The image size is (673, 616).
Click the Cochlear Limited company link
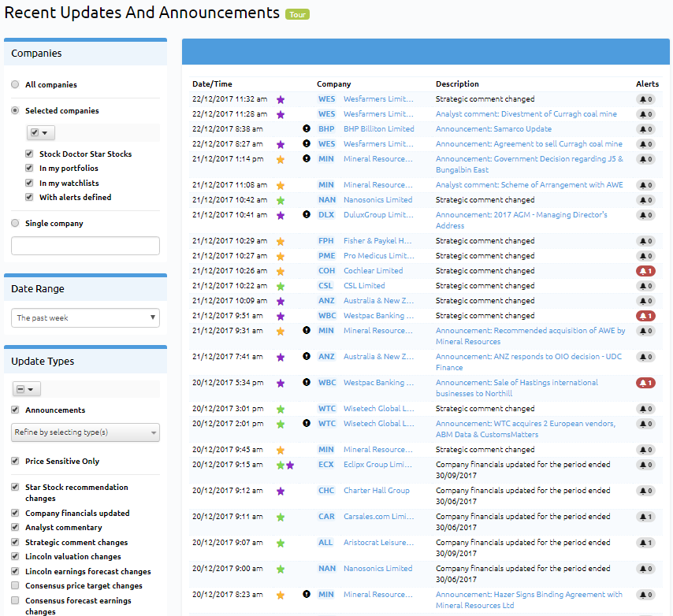[374, 271]
